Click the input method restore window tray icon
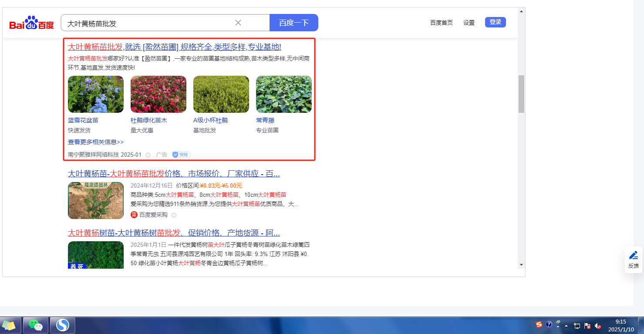 point(558,323)
